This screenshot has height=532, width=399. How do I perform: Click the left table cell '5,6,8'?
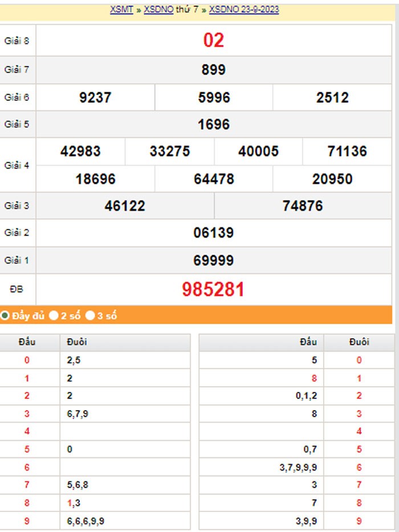pos(78,485)
